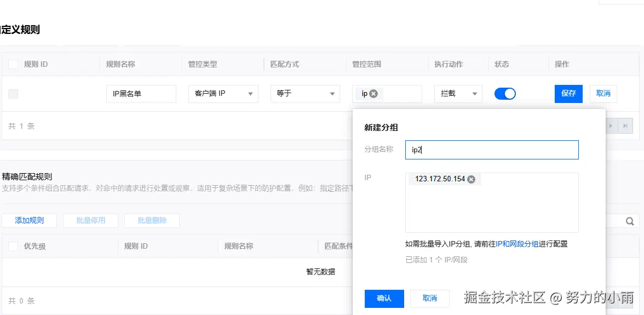
Task: Remove IP 123.172.50.154 tag
Action: [471, 179]
